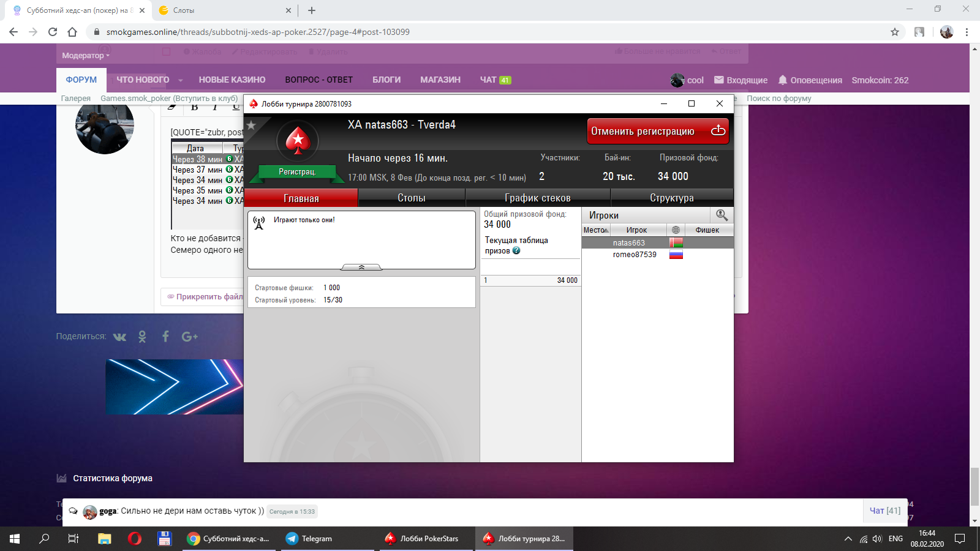The width and height of the screenshot is (980, 551).
Task: Open Входящие inbox in forum header
Action: pos(741,80)
